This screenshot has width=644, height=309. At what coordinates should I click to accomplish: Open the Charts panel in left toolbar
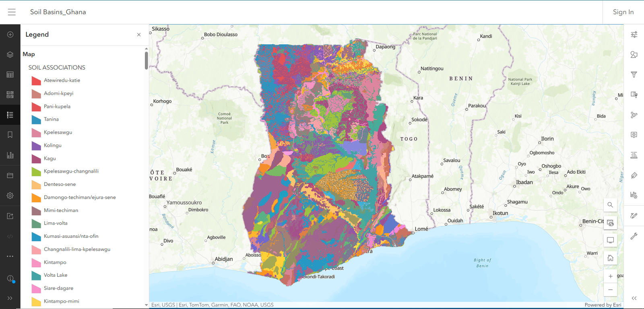coord(10,155)
